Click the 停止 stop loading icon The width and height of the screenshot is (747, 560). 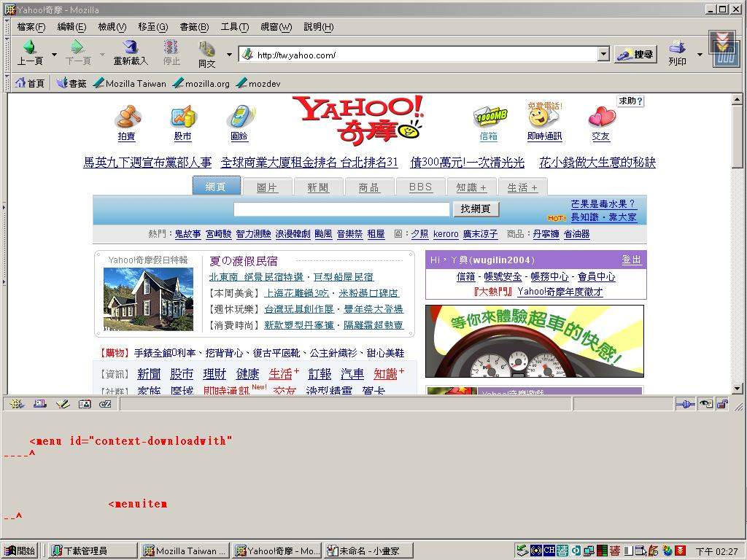click(171, 52)
